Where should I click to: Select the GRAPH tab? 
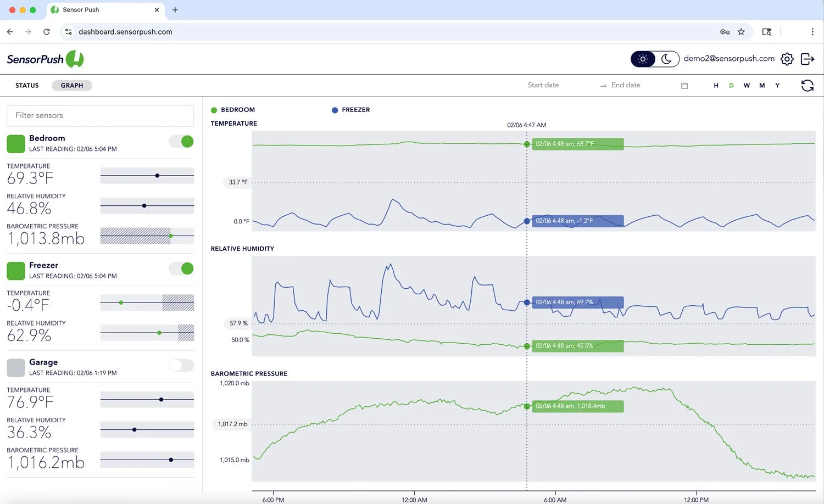click(72, 86)
